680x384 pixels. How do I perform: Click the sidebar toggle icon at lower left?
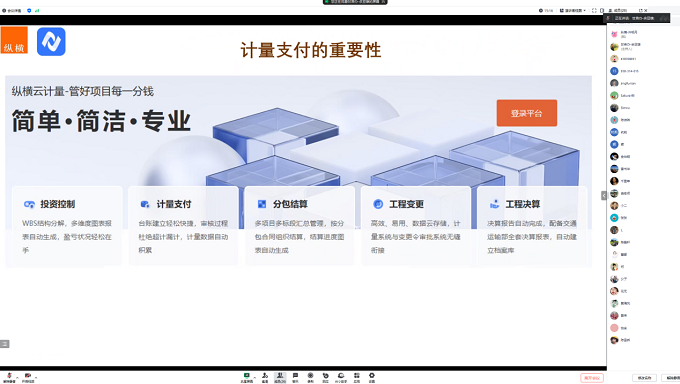click(5, 344)
